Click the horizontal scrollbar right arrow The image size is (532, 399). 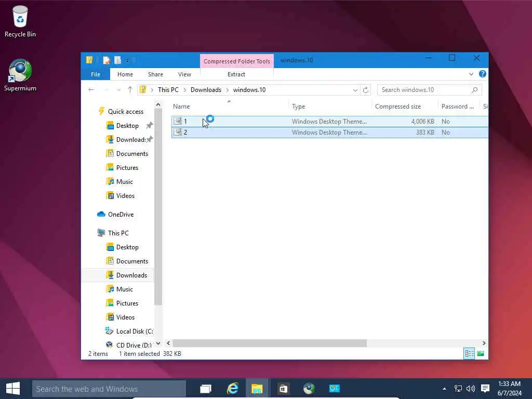[x=484, y=343]
